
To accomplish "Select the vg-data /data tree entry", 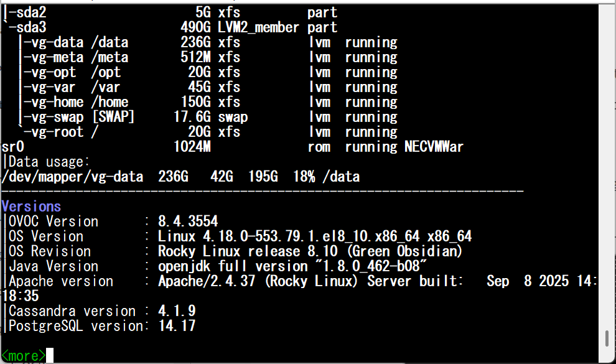I will pos(76,42).
